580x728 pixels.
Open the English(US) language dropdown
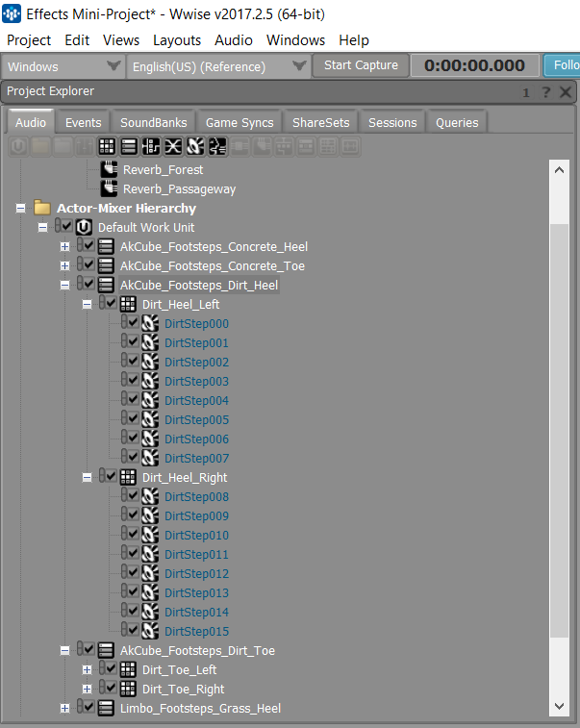pyautogui.click(x=218, y=66)
